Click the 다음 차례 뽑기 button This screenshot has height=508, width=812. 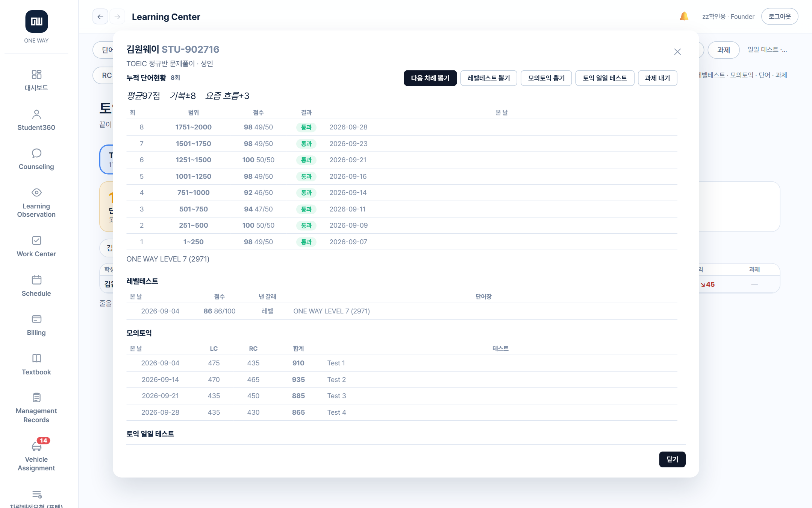click(x=430, y=78)
